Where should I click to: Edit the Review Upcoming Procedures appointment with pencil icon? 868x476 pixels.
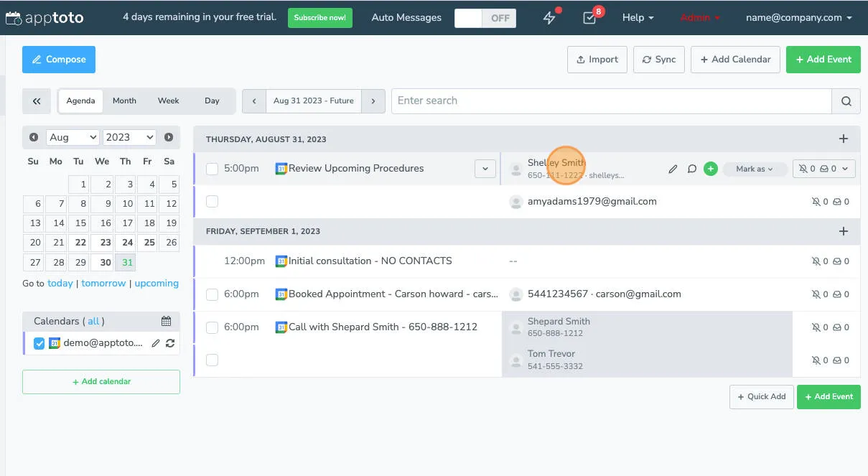pyautogui.click(x=673, y=168)
